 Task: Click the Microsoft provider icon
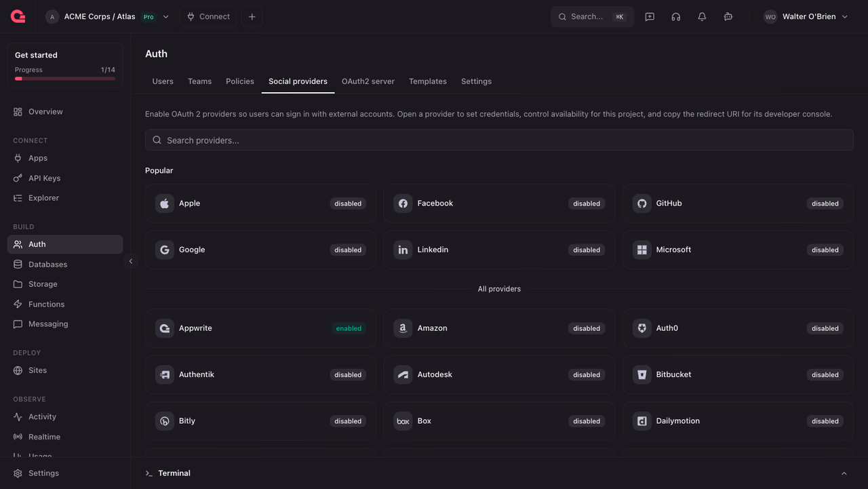point(642,250)
